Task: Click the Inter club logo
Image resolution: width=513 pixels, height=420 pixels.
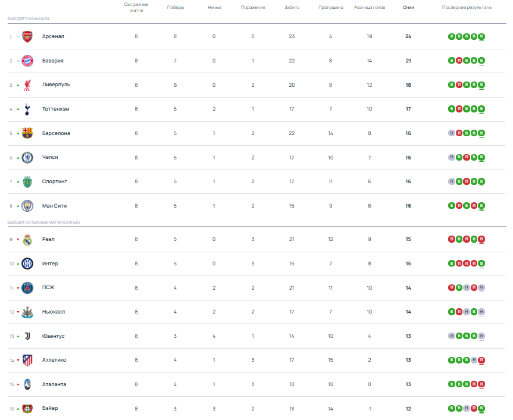Action: coord(27,264)
